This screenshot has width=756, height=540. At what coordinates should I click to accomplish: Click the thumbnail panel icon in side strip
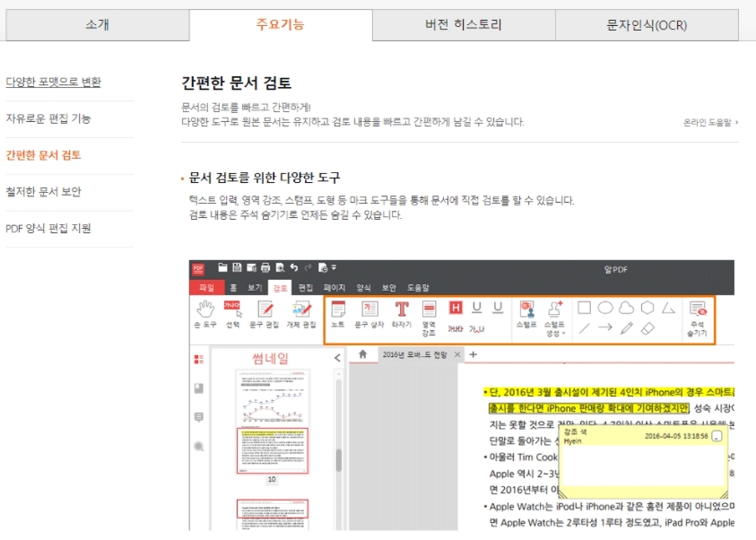[199, 359]
